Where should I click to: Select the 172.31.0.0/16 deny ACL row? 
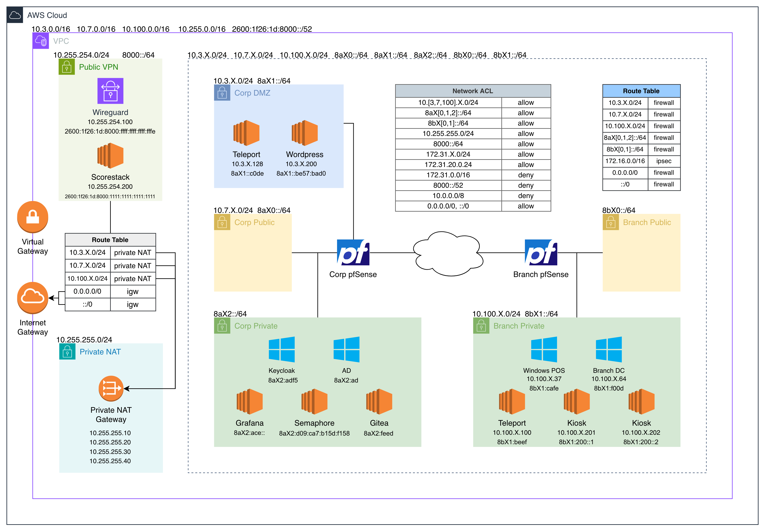(x=473, y=175)
